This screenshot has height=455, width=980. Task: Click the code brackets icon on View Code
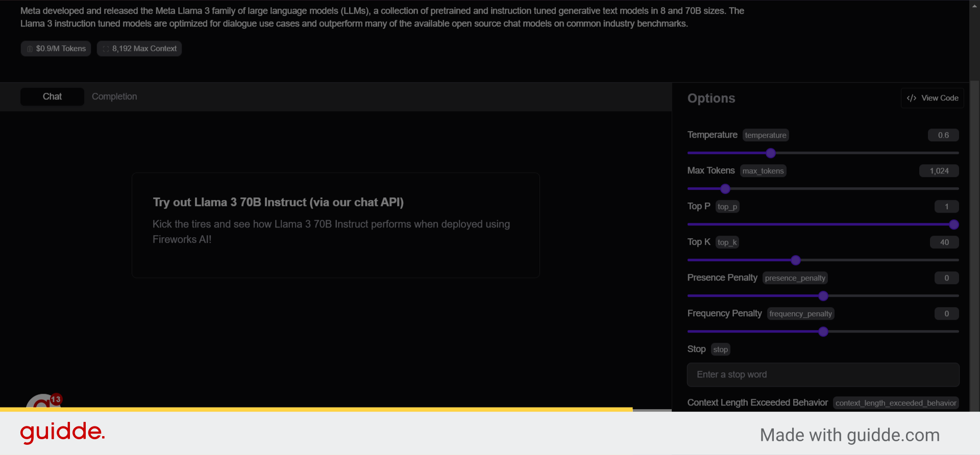[x=912, y=98]
